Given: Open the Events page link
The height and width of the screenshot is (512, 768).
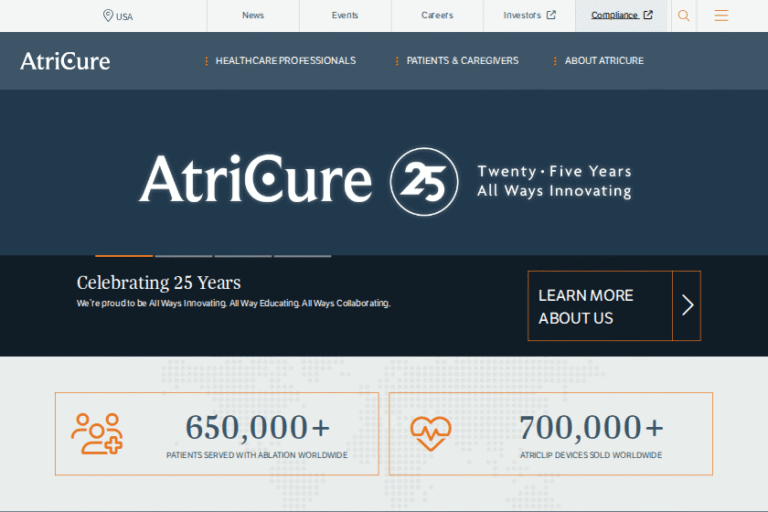Looking at the screenshot, I should (345, 16).
